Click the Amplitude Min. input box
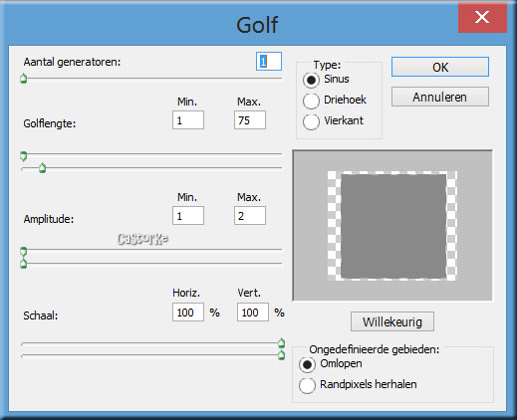This screenshot has height=420, width=517. pyautogui.click(x=188, y=216)
